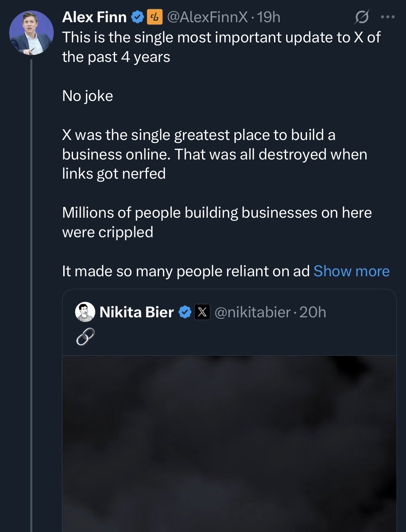406x532 pixels.
Task: Click the "No joke" line of the post
Action: point(88,96)
